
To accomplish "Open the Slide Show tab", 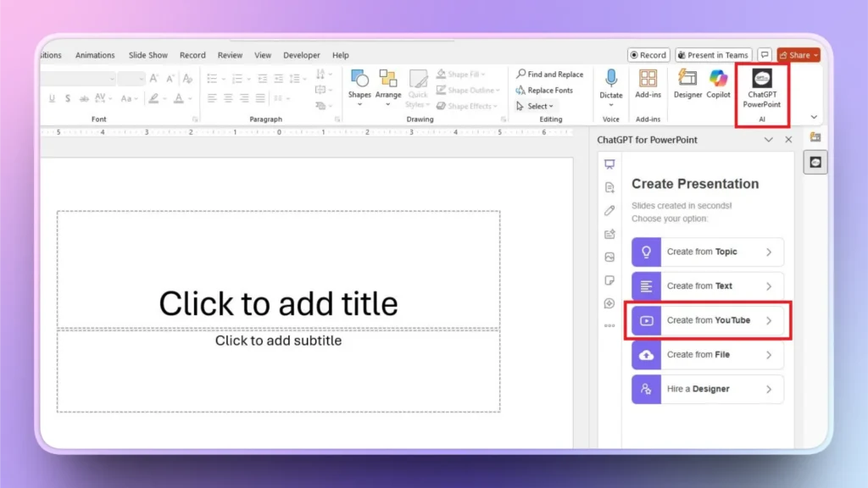I will point(147,54).
